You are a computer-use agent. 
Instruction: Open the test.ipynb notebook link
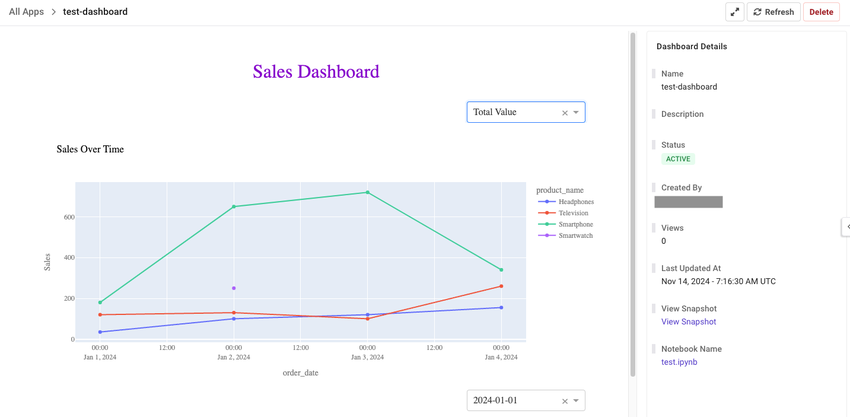[679, 362]
